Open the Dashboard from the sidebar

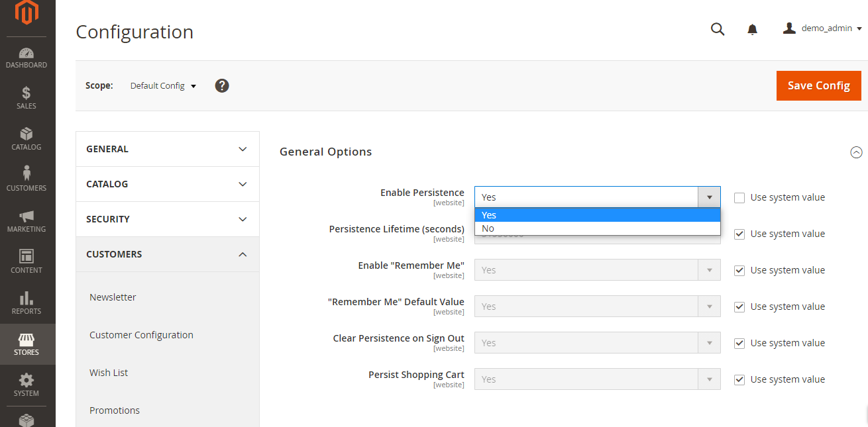click(27, 58)
